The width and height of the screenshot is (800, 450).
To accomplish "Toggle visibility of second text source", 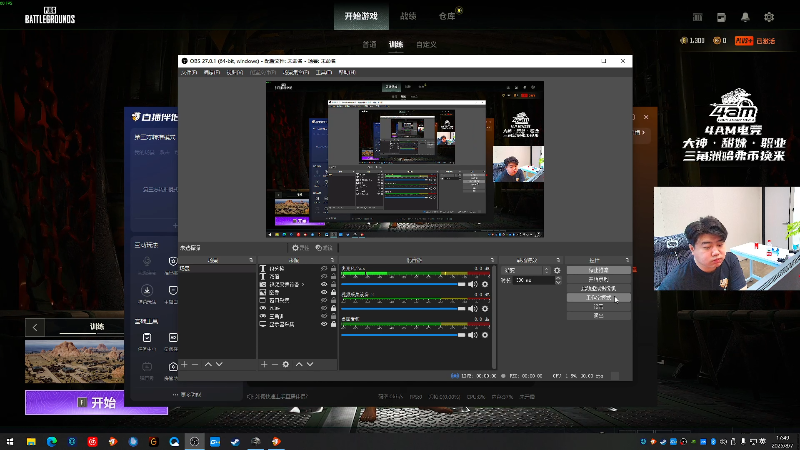I will point(323,276).
